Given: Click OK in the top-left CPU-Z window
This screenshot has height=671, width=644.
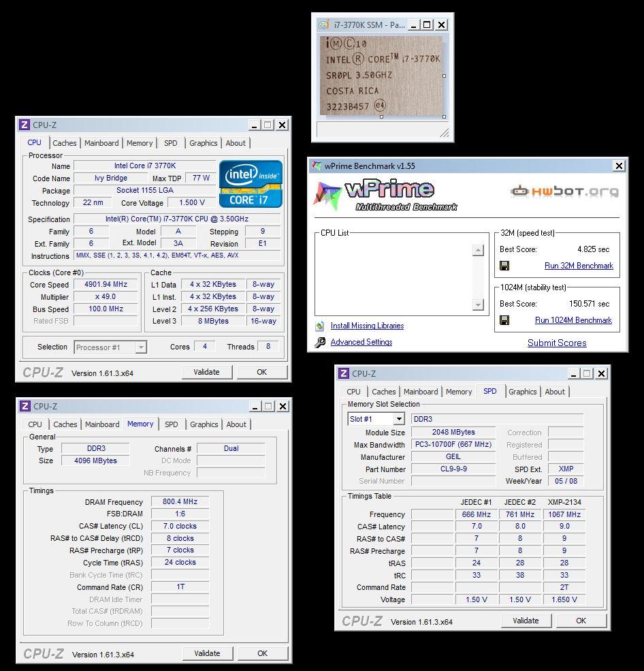Looking at the screenshot, I should click(261, 372).
